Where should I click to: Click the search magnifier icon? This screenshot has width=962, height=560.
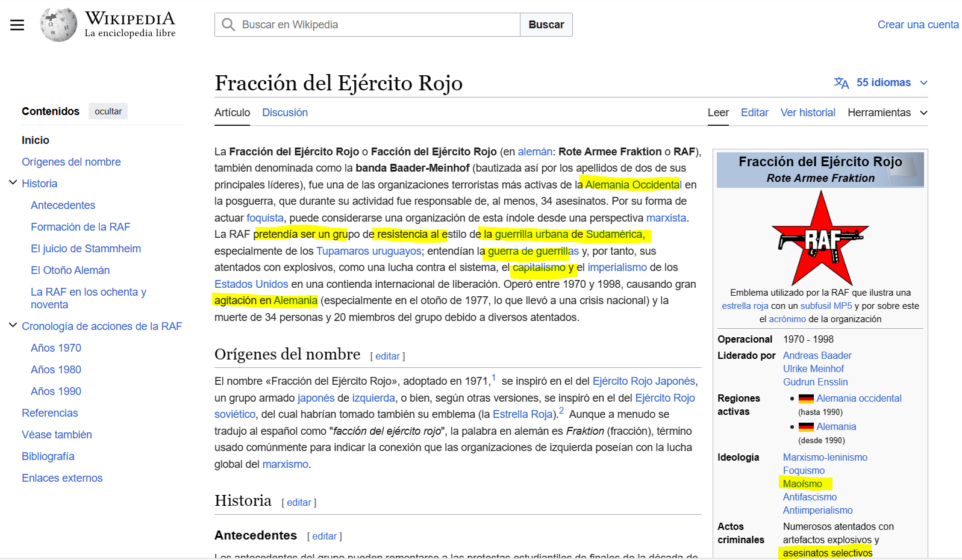228,25
